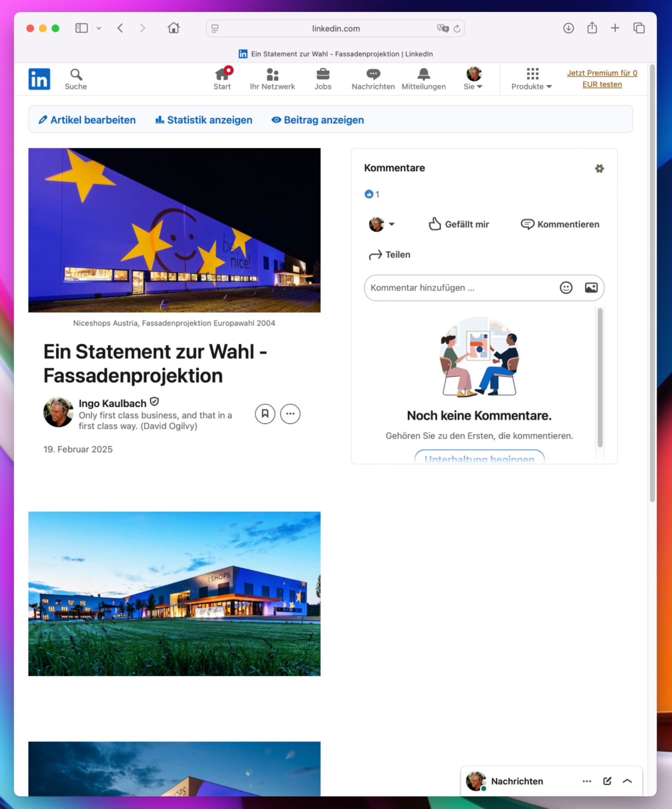This screenshot has width=672, height=809.
Task: Expand the Sie profile dropdown
Action: (473, 79)
